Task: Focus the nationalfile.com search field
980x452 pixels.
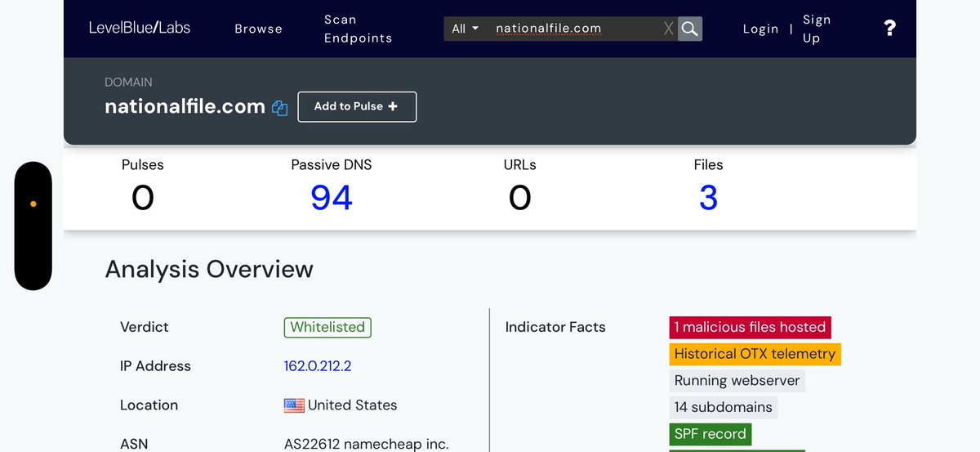Action: pyautogui.click(x=572, y=29)
